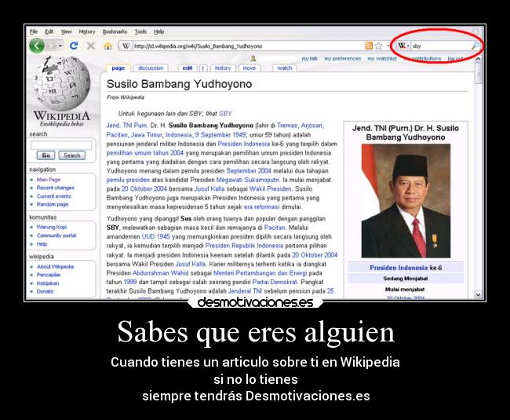
Task: Open the Bookmarks menu
Action: coord(115,31)
